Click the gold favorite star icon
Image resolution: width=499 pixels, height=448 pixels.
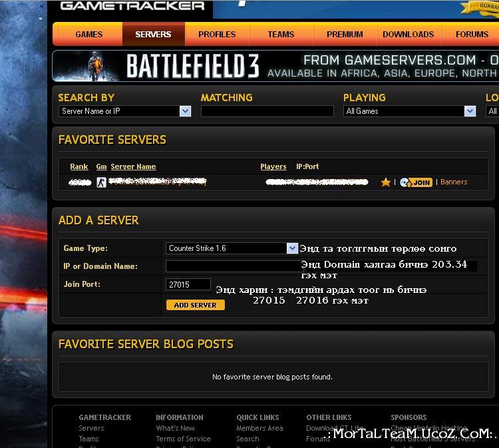[386, 182]
